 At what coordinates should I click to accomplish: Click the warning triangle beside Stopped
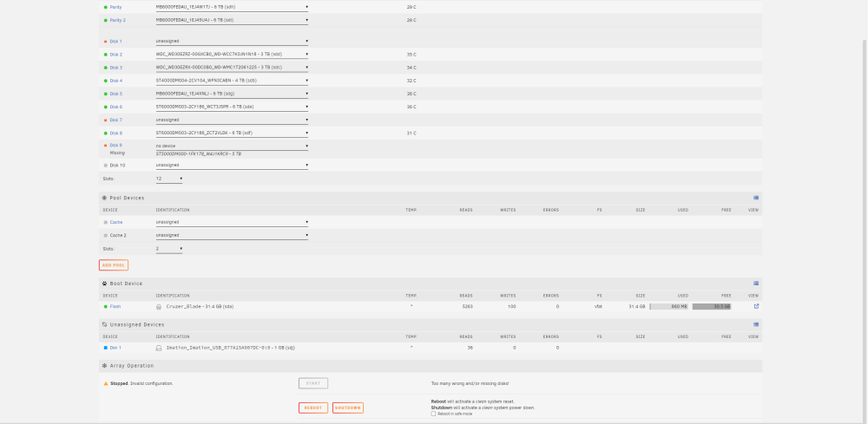coord(105,383)
